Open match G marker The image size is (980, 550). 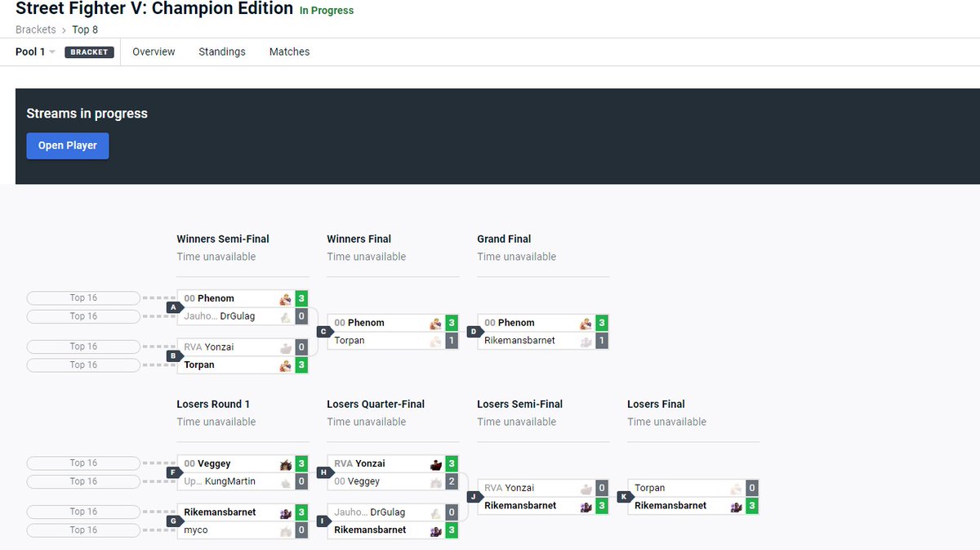pos(173,521)
